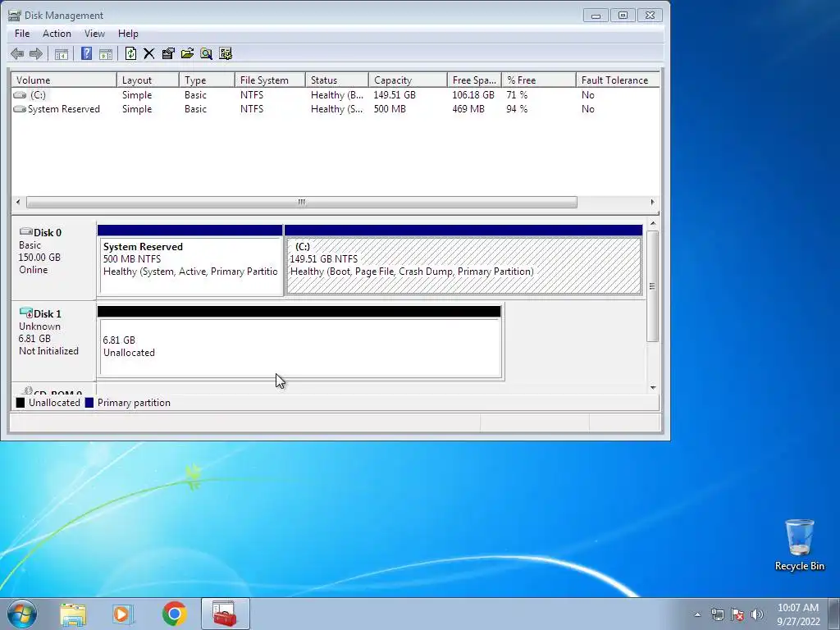Select the 6.81 GB Unallocated block
Screen dimensions: 840x630
[x=300, y=343]
